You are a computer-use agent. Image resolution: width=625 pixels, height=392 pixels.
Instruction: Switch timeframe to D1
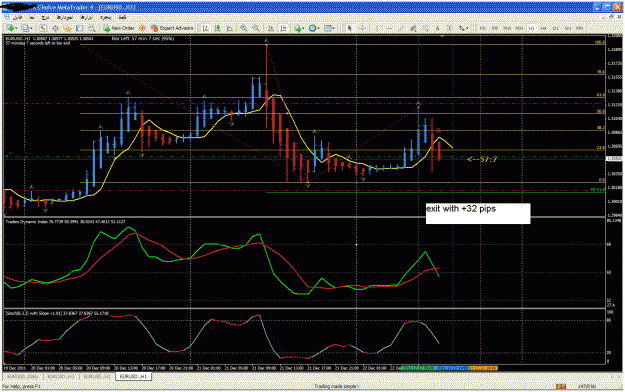pyautogui.click(x=555, y=28)
